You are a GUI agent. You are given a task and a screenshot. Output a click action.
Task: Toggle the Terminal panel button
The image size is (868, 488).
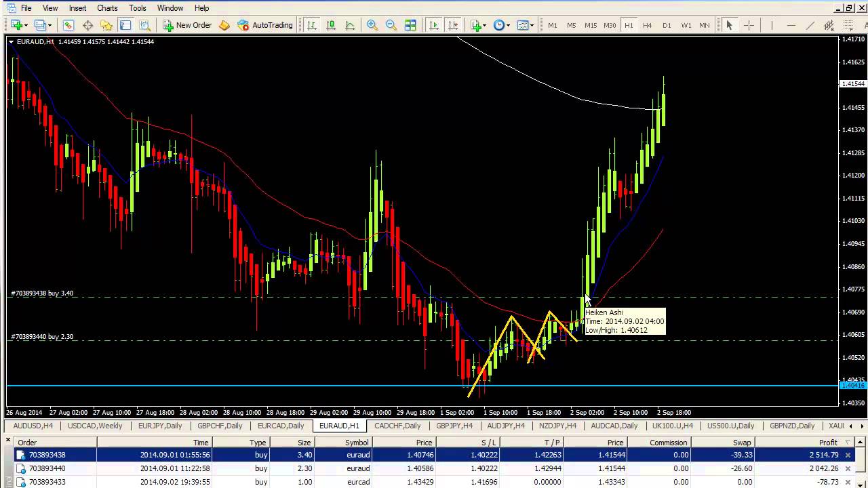coord(125,25)
